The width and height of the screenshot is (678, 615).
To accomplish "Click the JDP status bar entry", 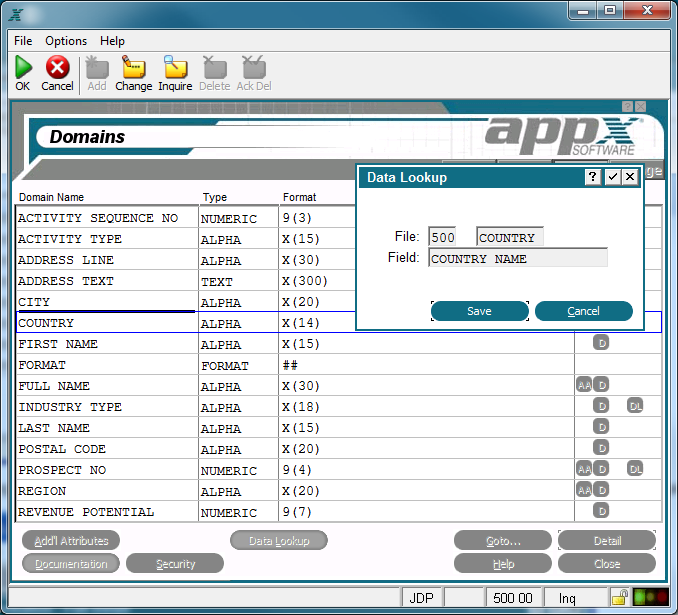I will click(421, 598).
